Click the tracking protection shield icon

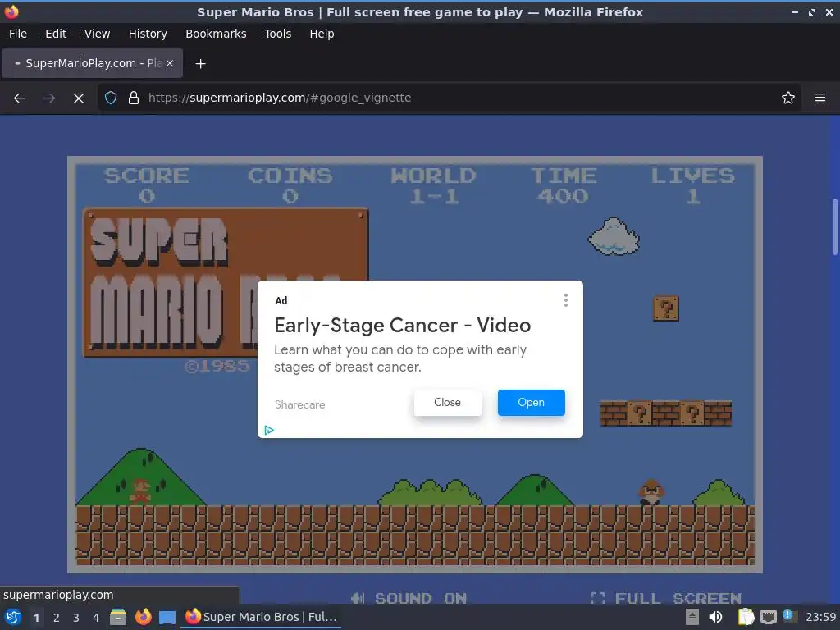pyautogui.click(x=111, y=98)
